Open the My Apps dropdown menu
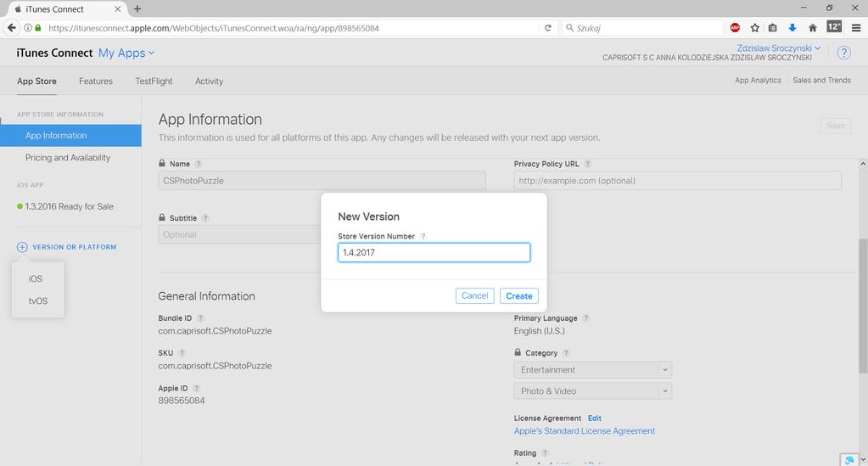868x466 pixels. click(126, 53)
